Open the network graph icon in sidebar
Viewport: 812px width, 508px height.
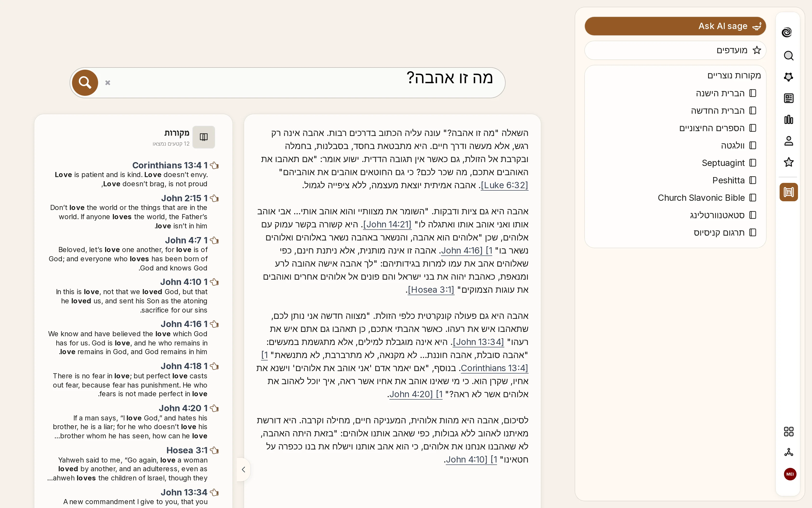tap(789, 452)
